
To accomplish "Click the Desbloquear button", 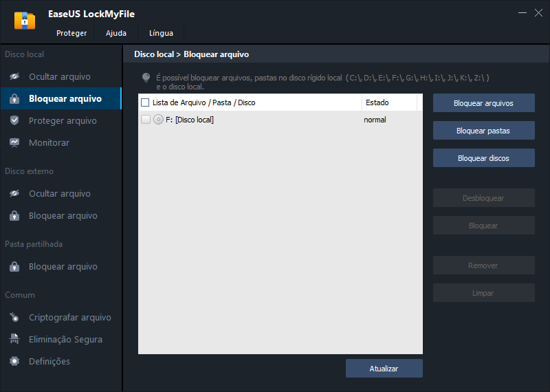I will (484, 198).
